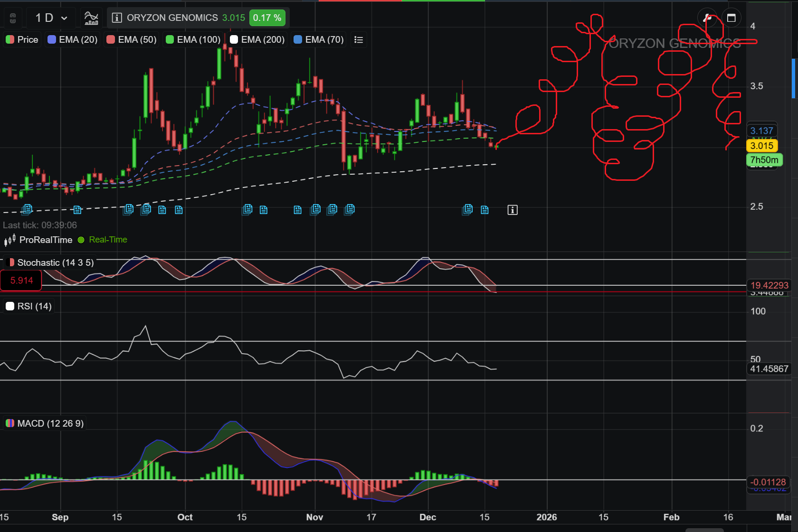Click the window layout icon top right
This screenshot has height=532, width=798.
pos(731,18)
